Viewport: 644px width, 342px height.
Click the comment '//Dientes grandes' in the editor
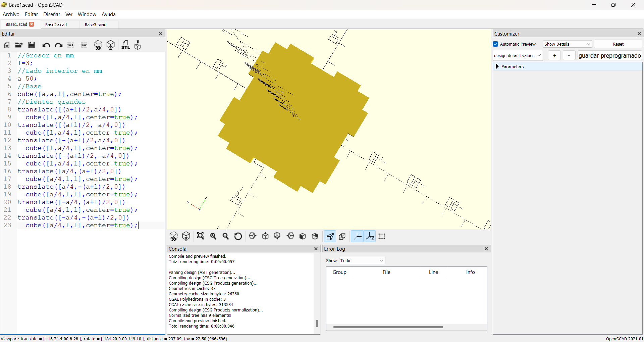(x=52, y=102)
